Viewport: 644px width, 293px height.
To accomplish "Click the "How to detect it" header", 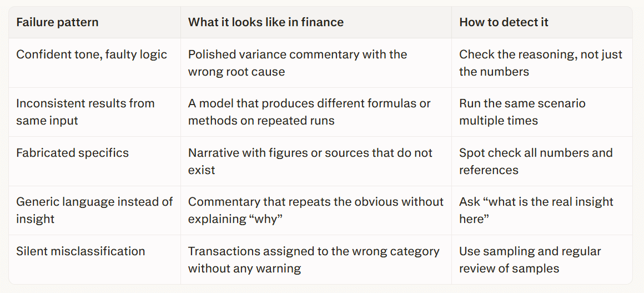I will 504,22.
